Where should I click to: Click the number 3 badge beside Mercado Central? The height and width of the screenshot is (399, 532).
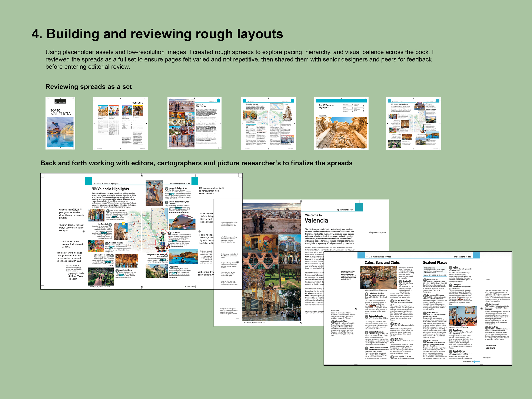click(107, 243)
